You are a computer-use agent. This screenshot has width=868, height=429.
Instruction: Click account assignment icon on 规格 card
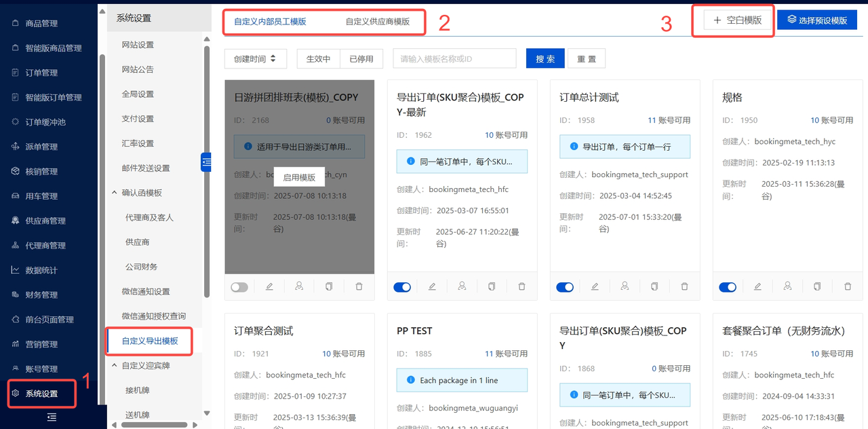[787, 286]
